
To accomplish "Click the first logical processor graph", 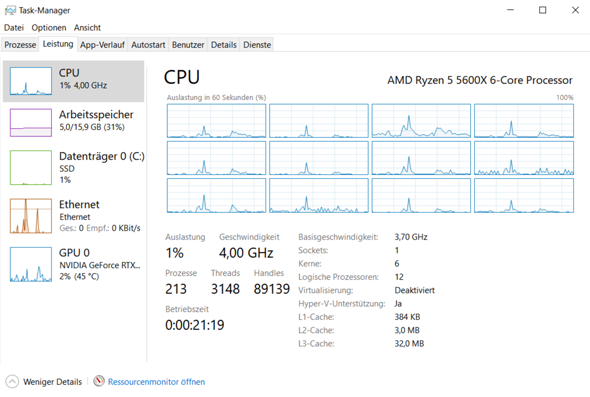I will 216,121.
